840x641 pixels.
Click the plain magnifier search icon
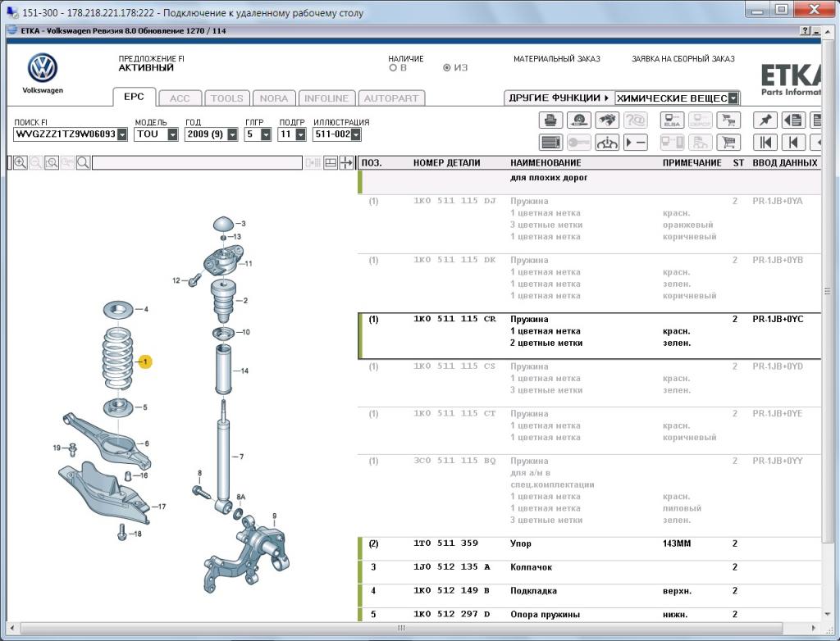coord(83,163)
